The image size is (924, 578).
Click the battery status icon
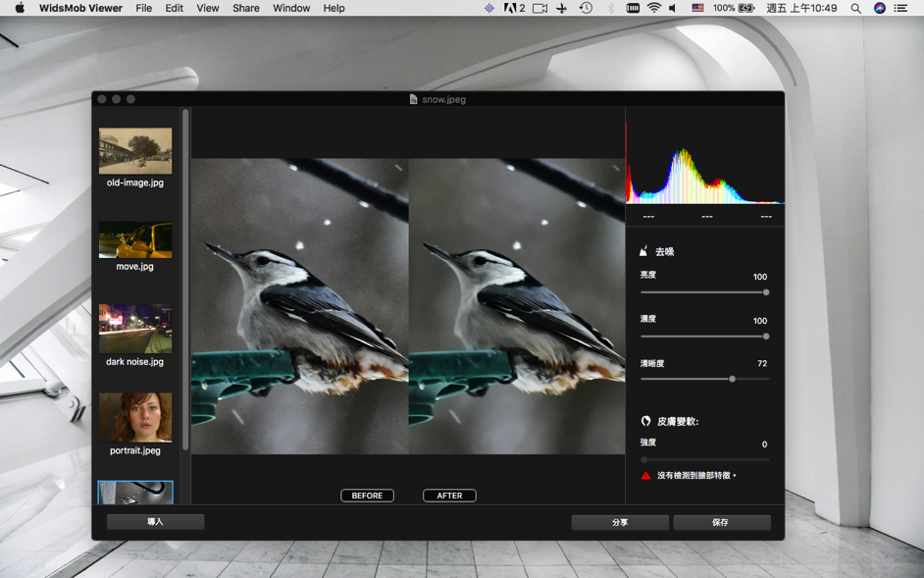click(746, 8)
